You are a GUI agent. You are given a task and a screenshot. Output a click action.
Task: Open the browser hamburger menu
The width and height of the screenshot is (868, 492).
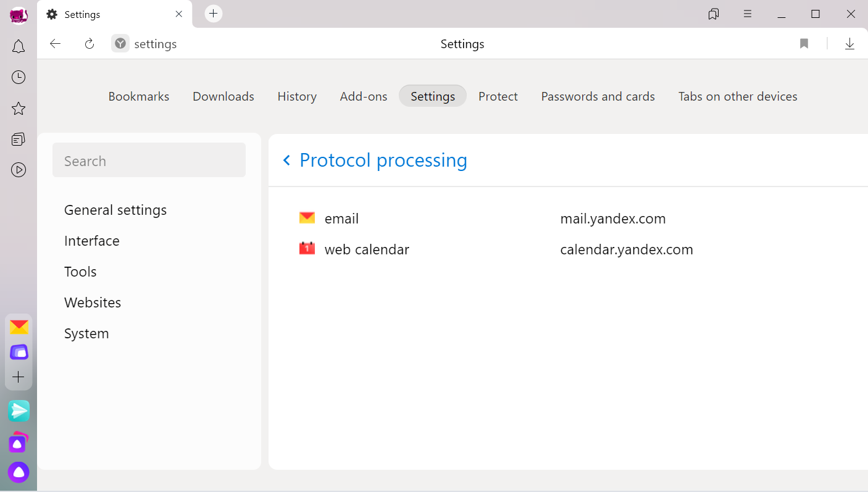click(748, 14)
